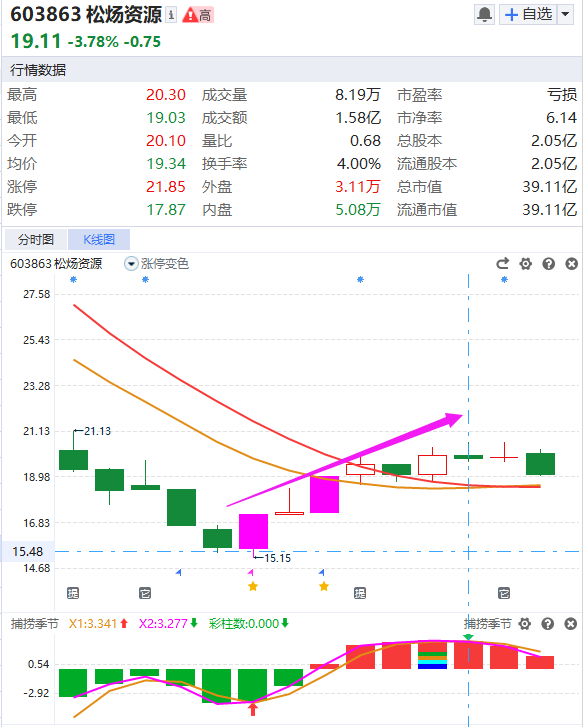The height and width of the screenshot is (727, 583).
Task: Remove the 捕捞季节 indicator panel
Action: pyautogui.click(x=570, y=624)
